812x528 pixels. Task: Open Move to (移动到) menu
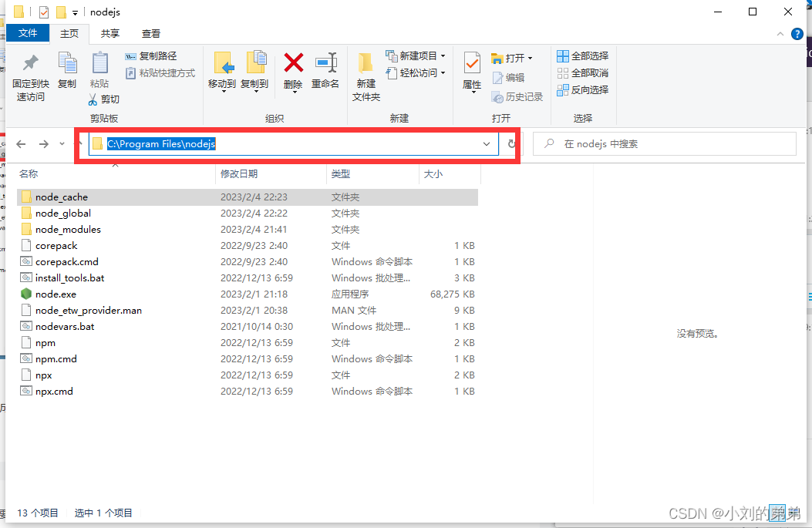point(222,72)
